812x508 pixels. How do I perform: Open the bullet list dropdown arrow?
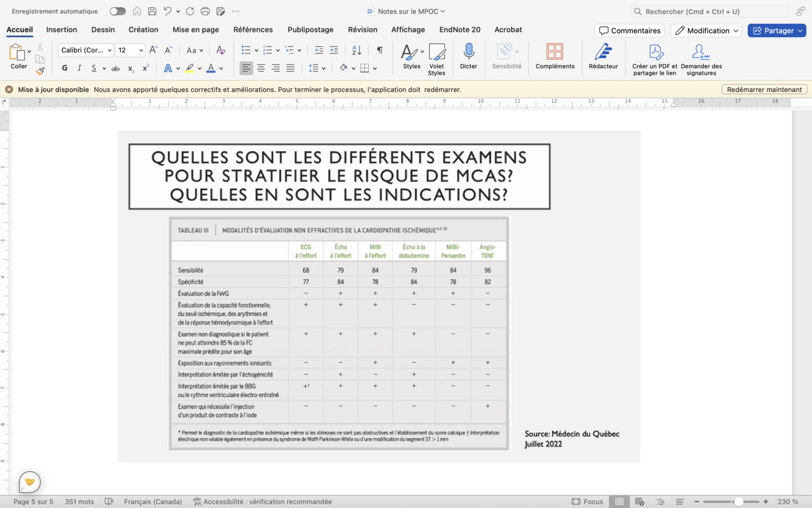(256, 51)
